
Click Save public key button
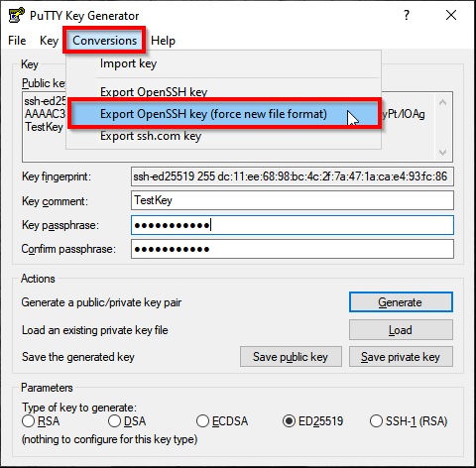(291, 357)
